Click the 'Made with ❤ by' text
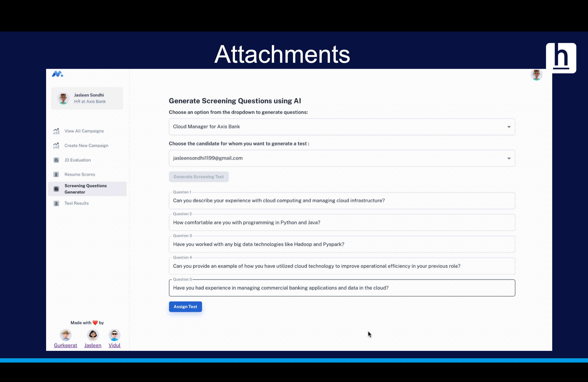 87,323
